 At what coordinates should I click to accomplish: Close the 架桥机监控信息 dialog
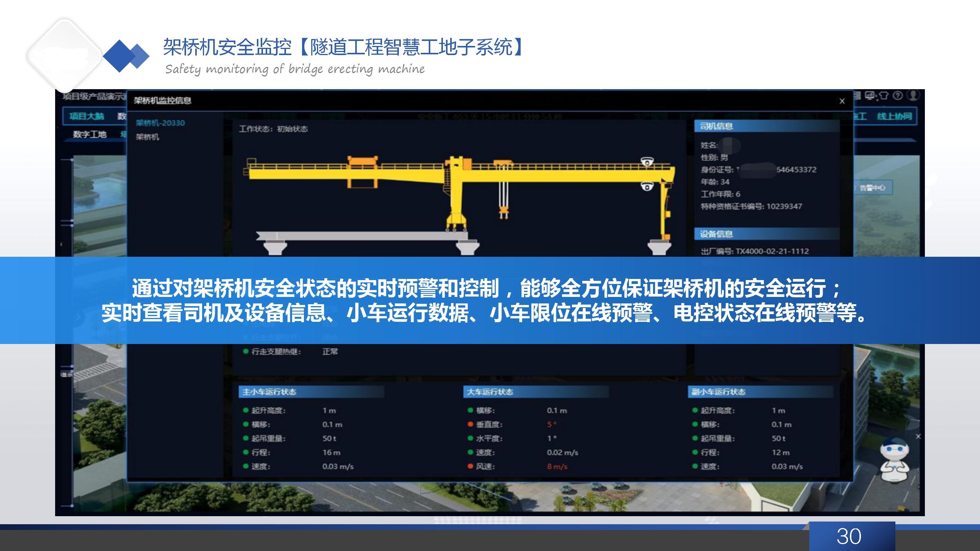(x=842, y=101)
